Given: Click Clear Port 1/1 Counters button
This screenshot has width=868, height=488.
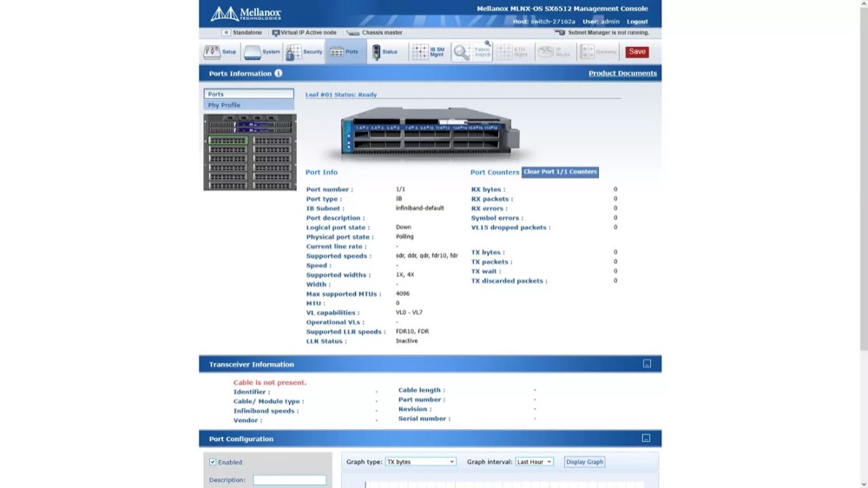Looking at the screenshot, I should point(560,172).
